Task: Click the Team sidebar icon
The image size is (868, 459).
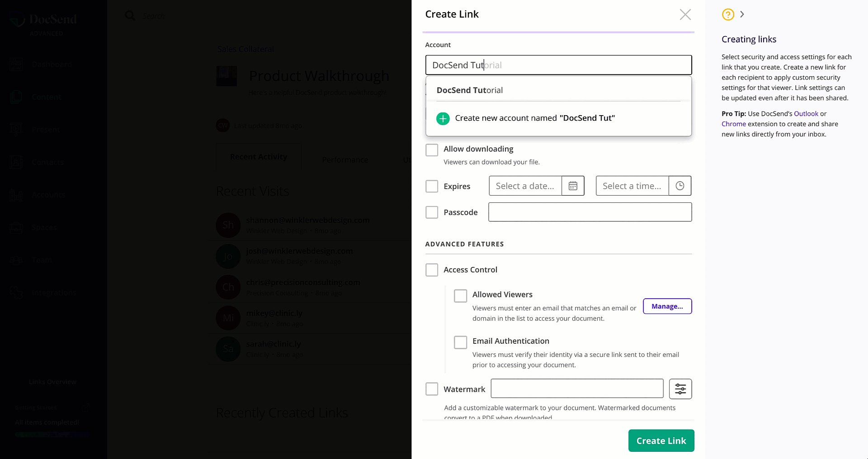Action: tap(16, 260)
